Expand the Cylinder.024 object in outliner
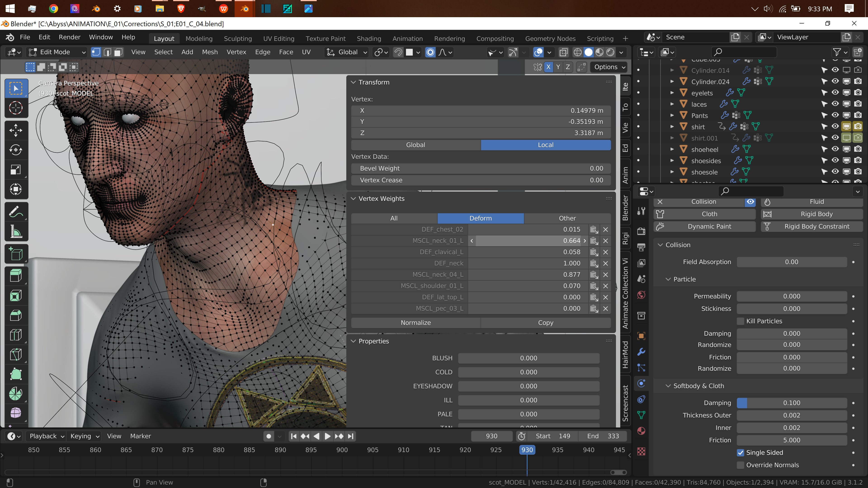The image size is (868, 488). tap(672, 82)
